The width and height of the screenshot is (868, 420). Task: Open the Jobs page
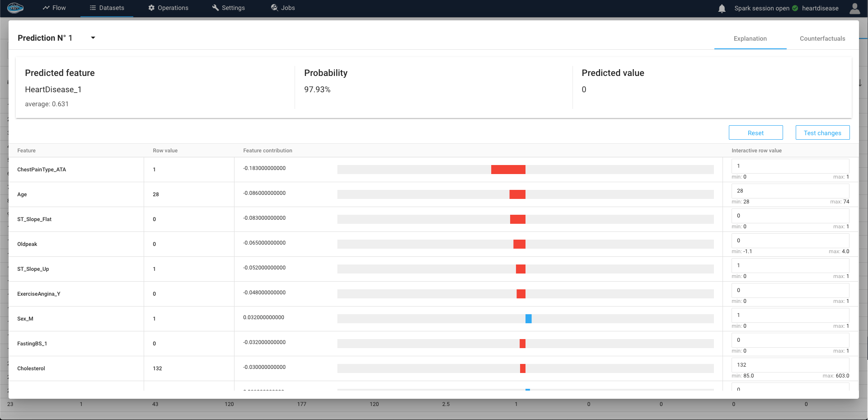click(x=283, y=8)
